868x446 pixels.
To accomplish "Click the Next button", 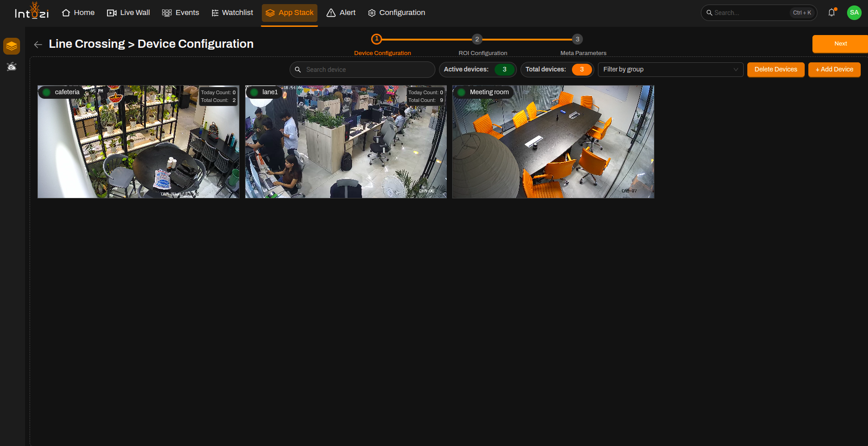I will tap(840, 44).
